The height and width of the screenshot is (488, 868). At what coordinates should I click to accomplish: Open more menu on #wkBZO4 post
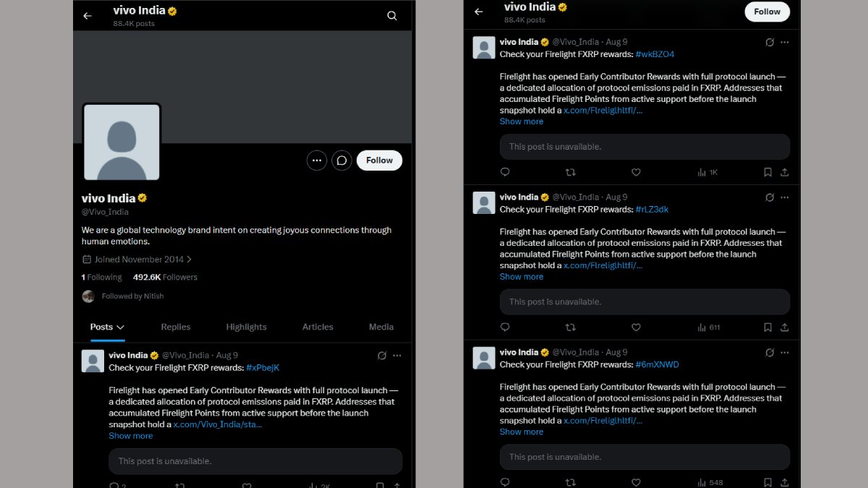tap(785, 42)
